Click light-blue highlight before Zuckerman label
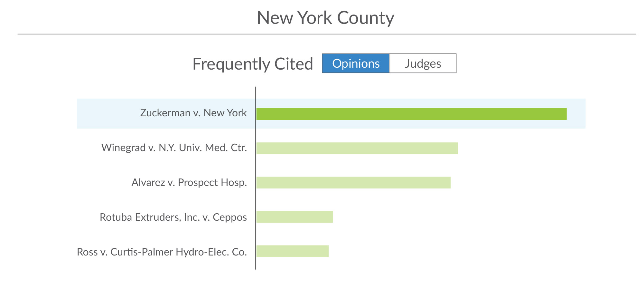Image resolution: width=644 pixels, height=289 pixels. point(108,114)
